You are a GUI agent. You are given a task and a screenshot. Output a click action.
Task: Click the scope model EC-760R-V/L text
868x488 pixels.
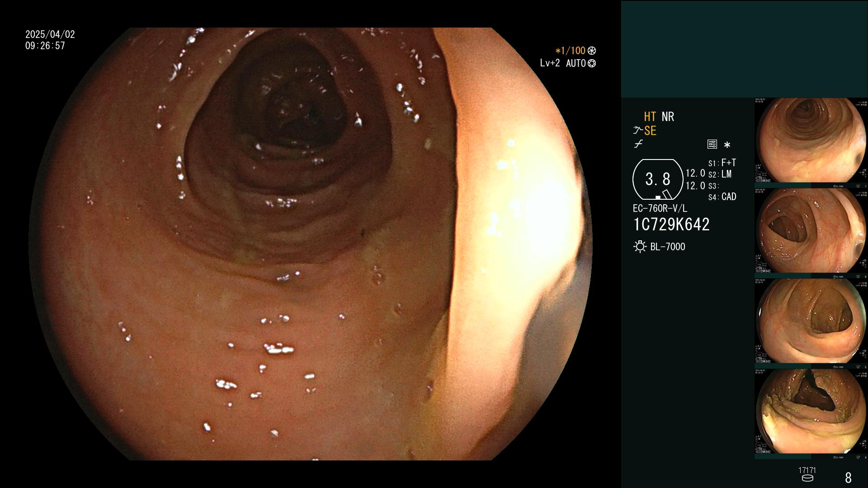[x=660, y=208]
